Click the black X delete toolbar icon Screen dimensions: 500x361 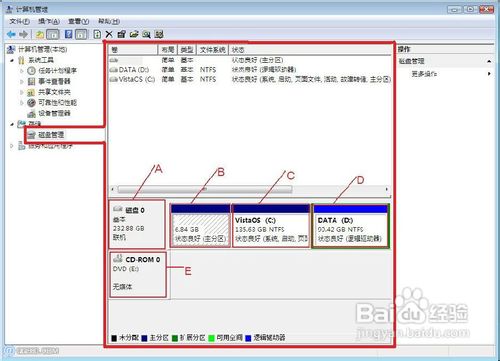[x=109, y=34]
